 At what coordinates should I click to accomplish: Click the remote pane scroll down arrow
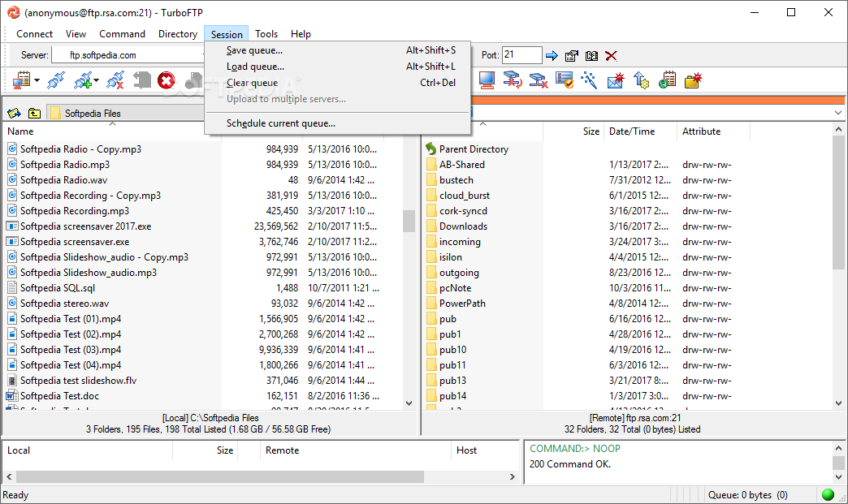[x=838, y=403]
